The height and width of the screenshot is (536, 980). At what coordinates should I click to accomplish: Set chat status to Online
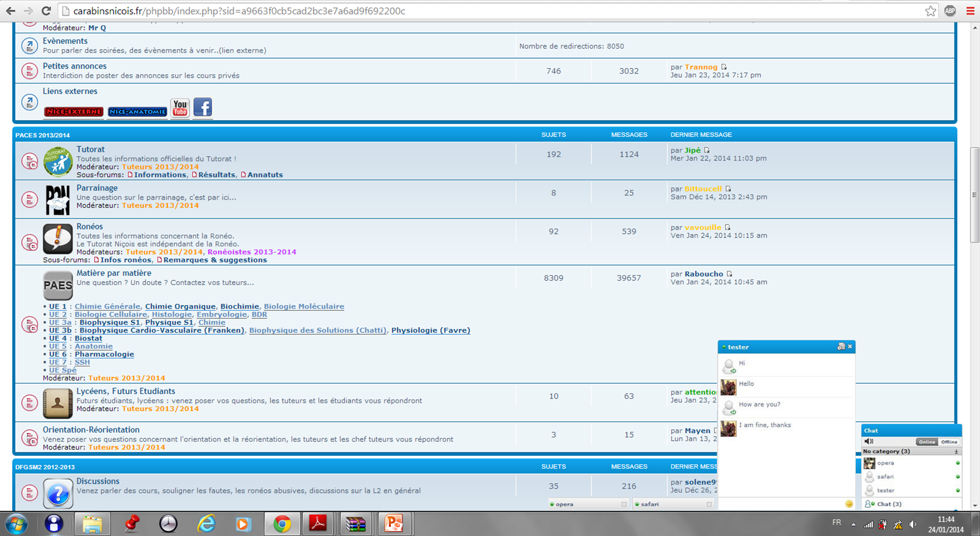tap(927, 442)
